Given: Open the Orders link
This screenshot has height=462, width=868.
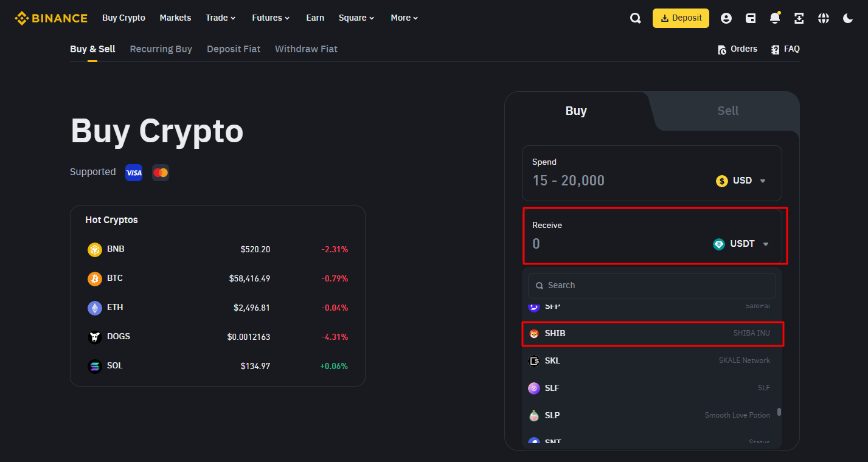Looking at the screenshot, I should tap(737, 49).
